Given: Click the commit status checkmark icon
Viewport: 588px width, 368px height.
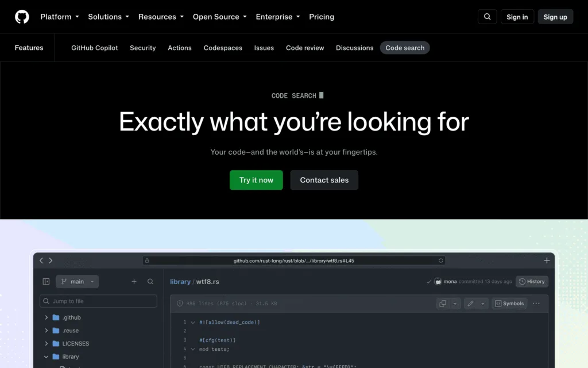Looking at the screenshot, I should 428,282.
